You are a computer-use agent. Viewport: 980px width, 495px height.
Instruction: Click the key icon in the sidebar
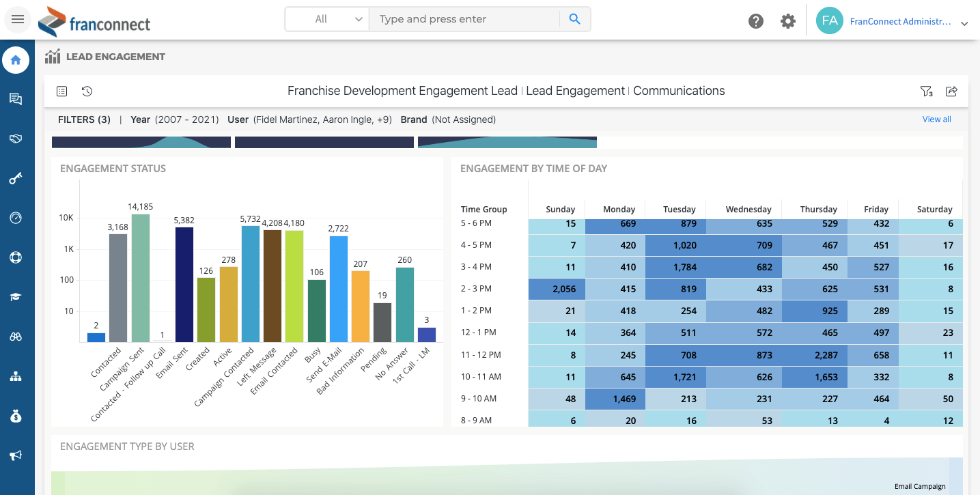pos(16,178)
